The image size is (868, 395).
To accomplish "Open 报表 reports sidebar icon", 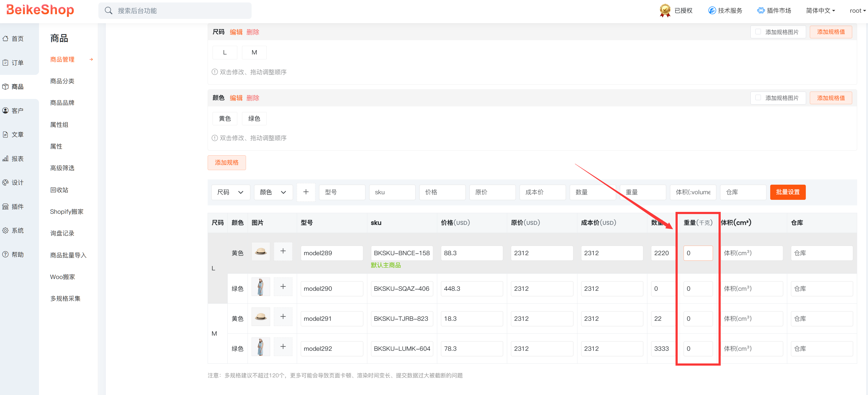I will coord(5,159).
